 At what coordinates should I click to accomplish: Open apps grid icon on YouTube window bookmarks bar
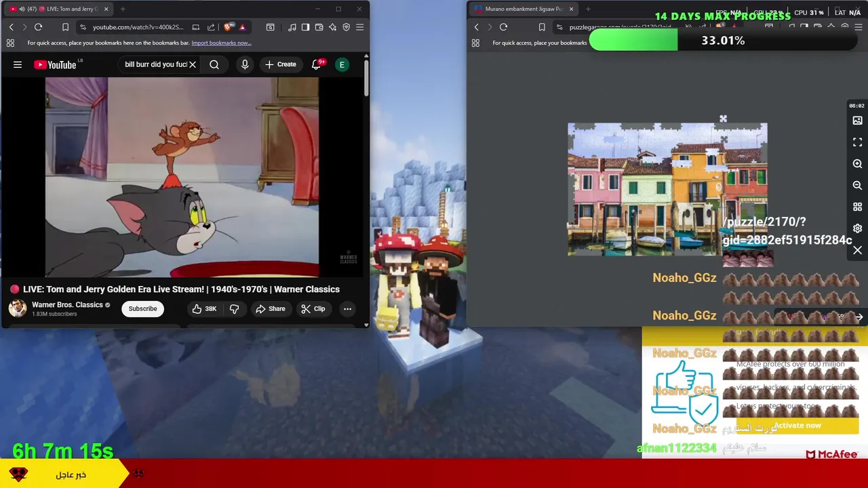(x=10, y=43)
